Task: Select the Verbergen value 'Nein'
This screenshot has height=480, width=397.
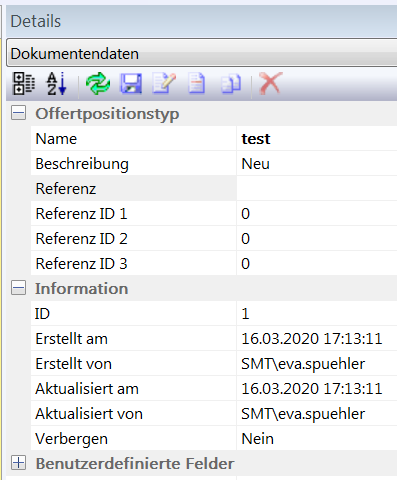Action: point(317,438)
